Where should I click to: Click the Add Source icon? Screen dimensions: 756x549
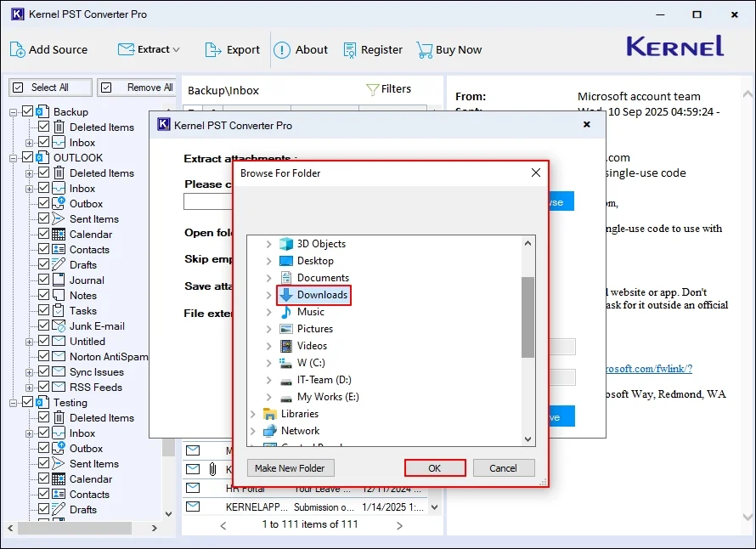pyautogui.click(x=19, y=49)
